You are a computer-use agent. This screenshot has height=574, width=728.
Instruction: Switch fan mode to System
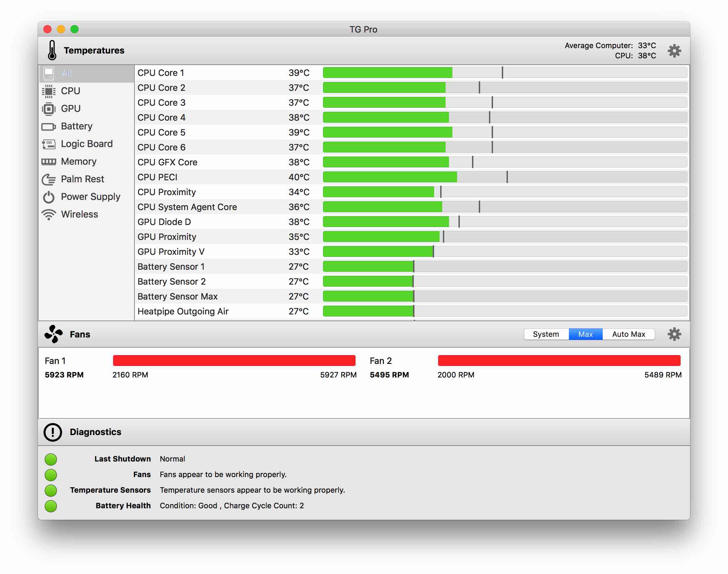pyautogui.click(x=546, y=334)
